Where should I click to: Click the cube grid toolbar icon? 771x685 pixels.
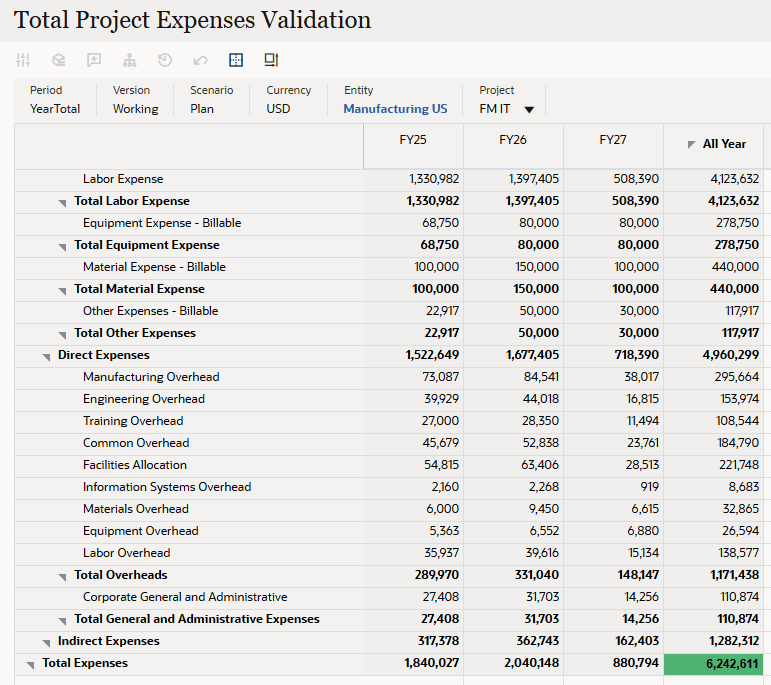coord(59,60)
